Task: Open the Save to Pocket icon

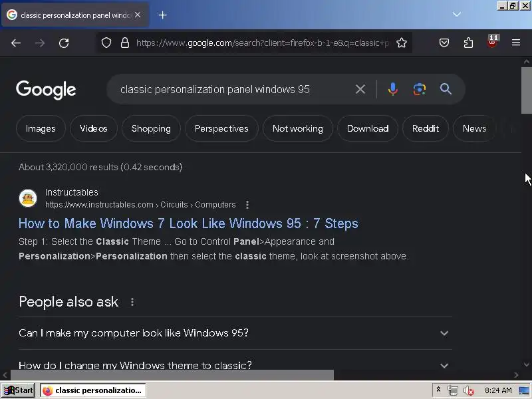Action: click(444, 43)
